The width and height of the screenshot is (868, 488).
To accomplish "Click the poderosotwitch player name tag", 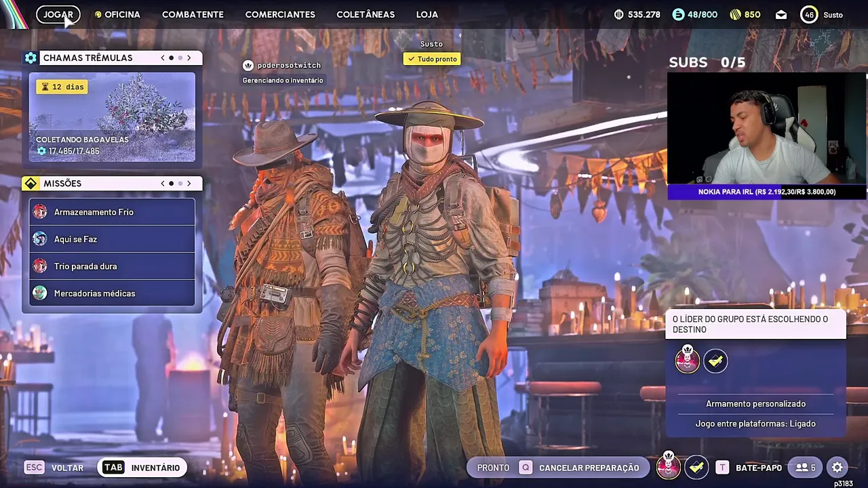I will tap(289, 65).
